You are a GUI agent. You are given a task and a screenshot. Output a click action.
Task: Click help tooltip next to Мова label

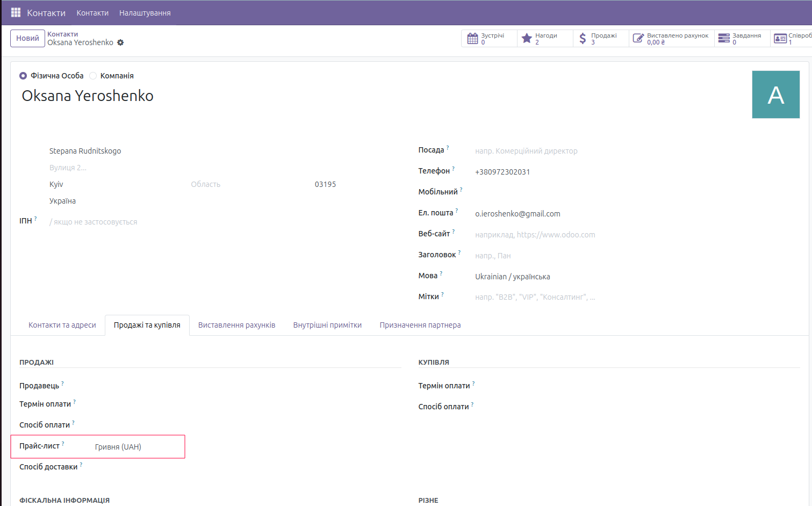tap(441, 273)
